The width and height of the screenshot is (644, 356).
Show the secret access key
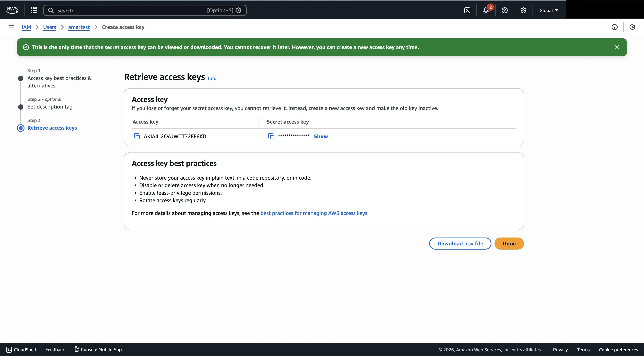(321, 136)
